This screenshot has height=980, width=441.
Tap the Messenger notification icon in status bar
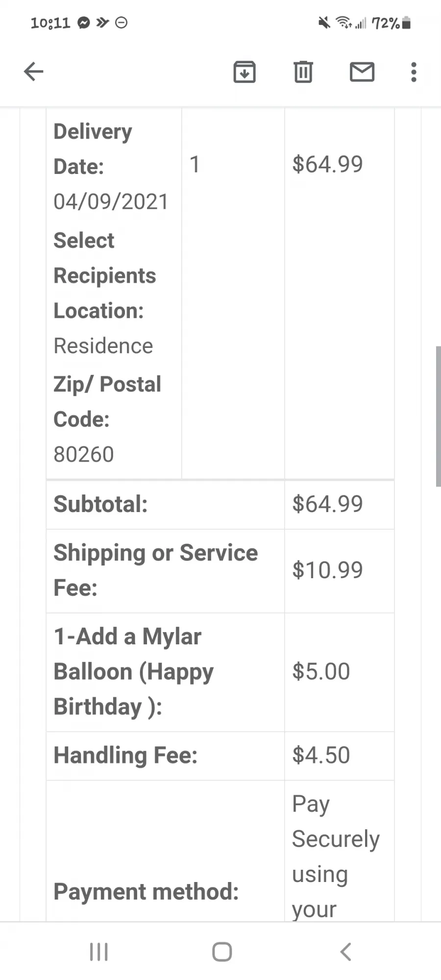pos(84,23)
